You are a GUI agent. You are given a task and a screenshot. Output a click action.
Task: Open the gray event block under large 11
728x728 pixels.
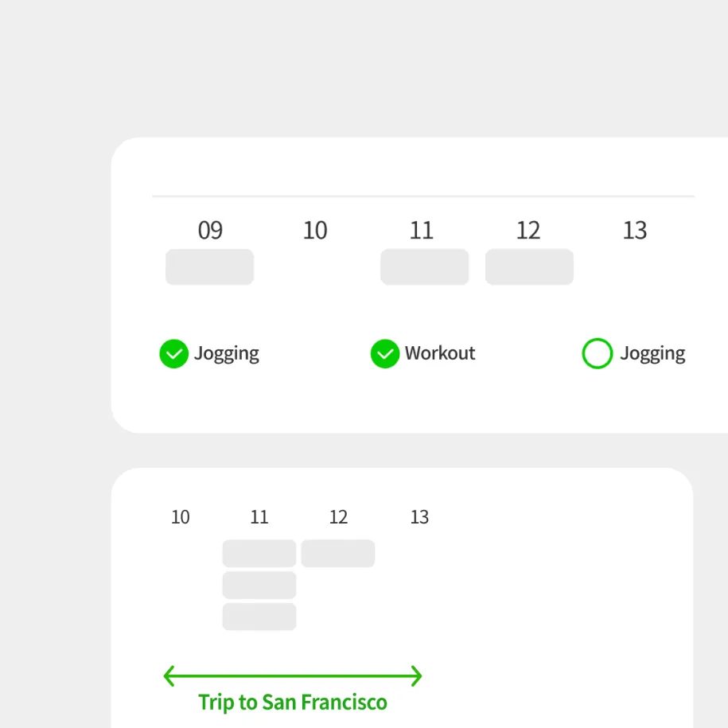click(x=424, y=267)
